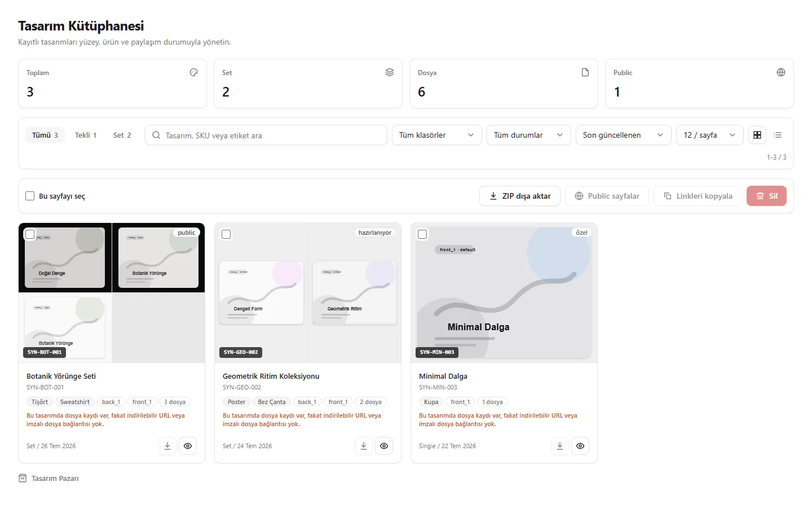The height and width of the screenshot is (508, 812).
Task: Open the '12 / sayfa' page size dropdown
Action: coord(710,135)
